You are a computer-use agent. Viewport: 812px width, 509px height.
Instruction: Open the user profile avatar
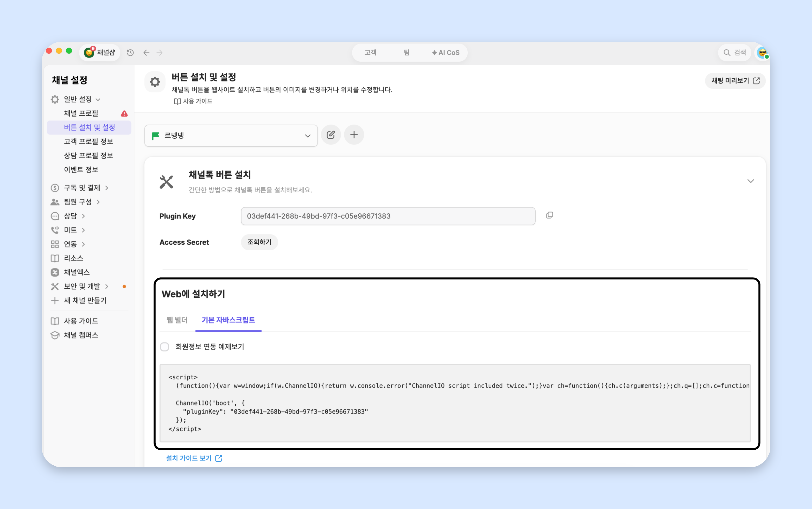(763, 53)
